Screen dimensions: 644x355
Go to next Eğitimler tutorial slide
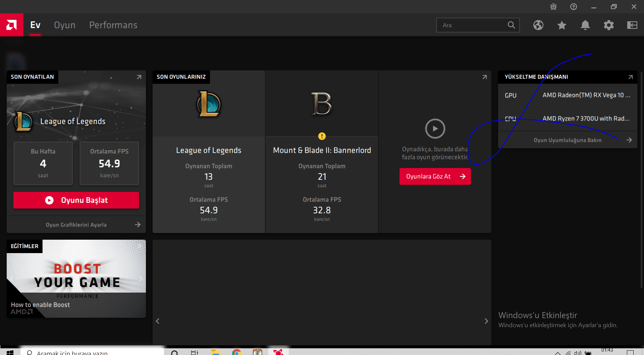coord(141,279)
